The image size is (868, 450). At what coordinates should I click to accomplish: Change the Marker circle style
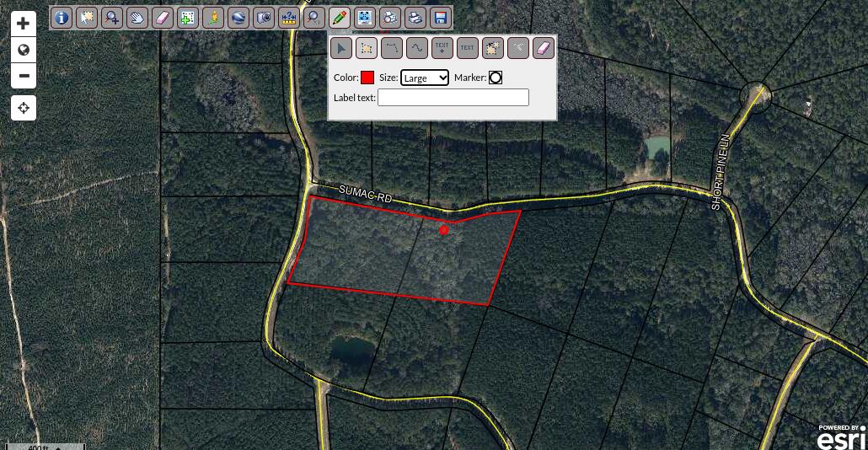point(496,78)
